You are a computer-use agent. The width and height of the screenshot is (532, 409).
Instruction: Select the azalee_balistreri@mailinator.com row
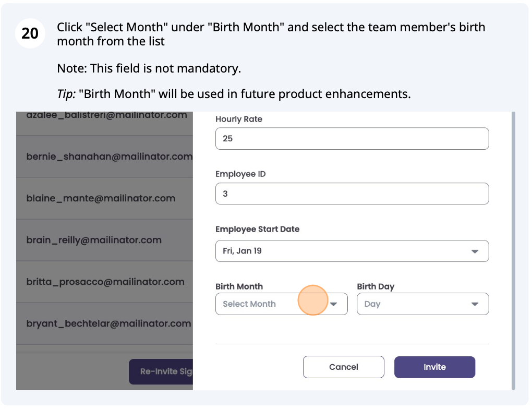(x=106, y=116)
